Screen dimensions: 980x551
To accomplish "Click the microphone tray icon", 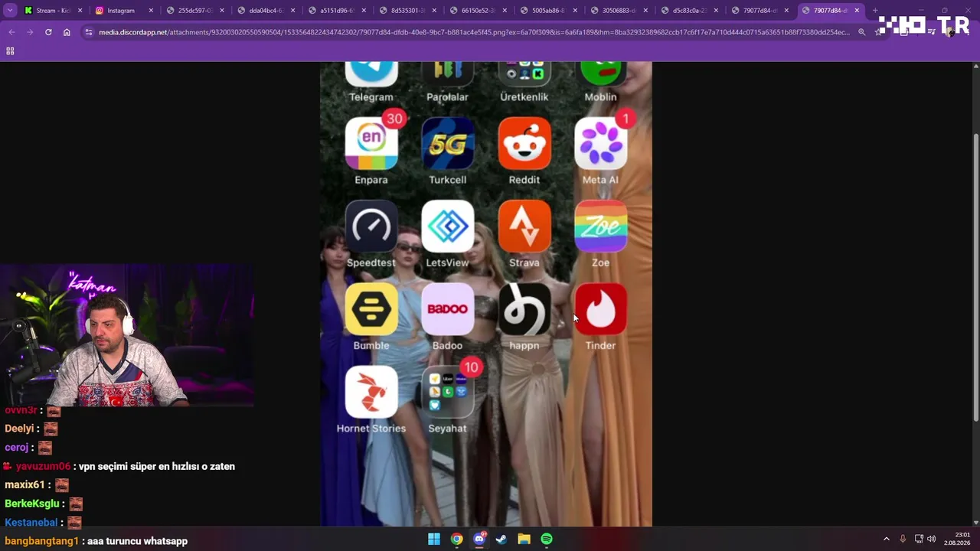I will coord(903,539).
